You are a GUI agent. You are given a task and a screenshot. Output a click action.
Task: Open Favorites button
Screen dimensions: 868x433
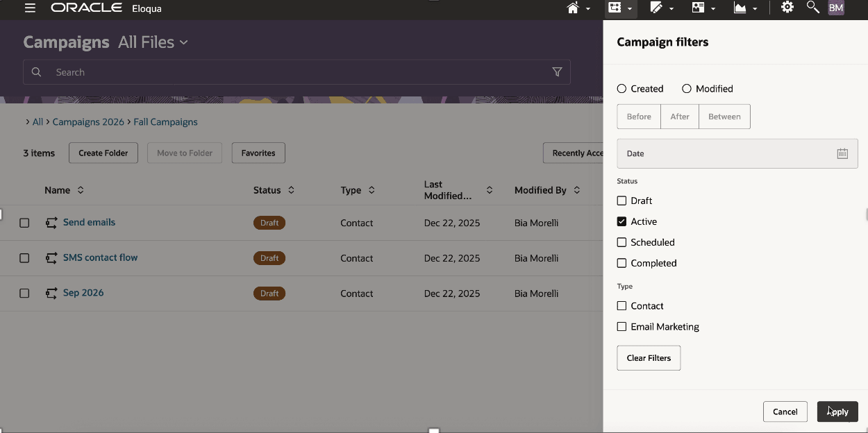point(258,153)
